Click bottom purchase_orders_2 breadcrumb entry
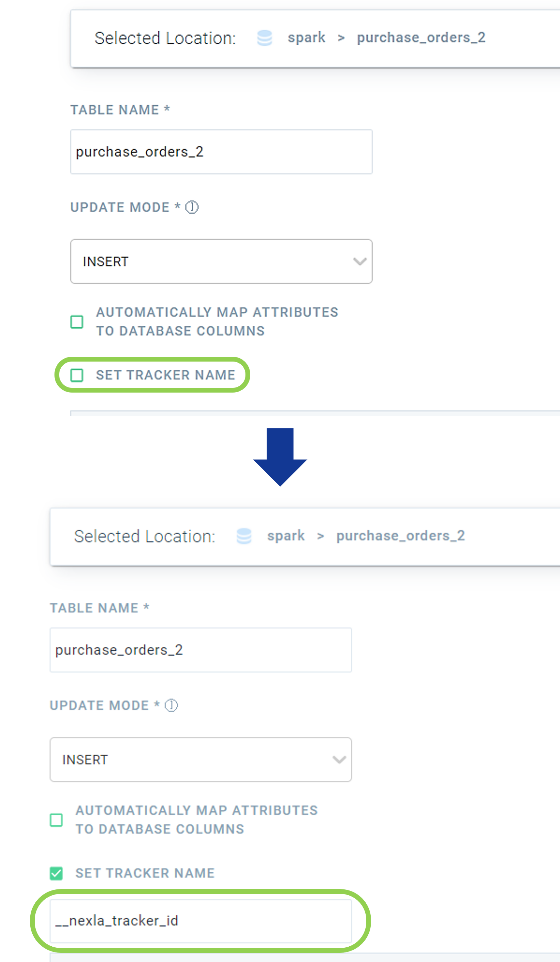 point(401,536)
